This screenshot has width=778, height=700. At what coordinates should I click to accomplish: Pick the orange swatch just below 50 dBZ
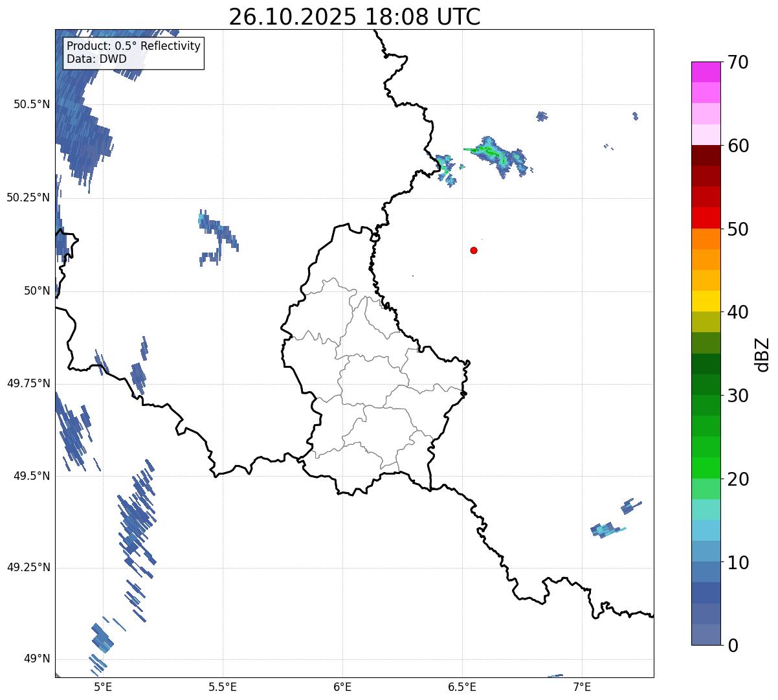click(706, 238)
